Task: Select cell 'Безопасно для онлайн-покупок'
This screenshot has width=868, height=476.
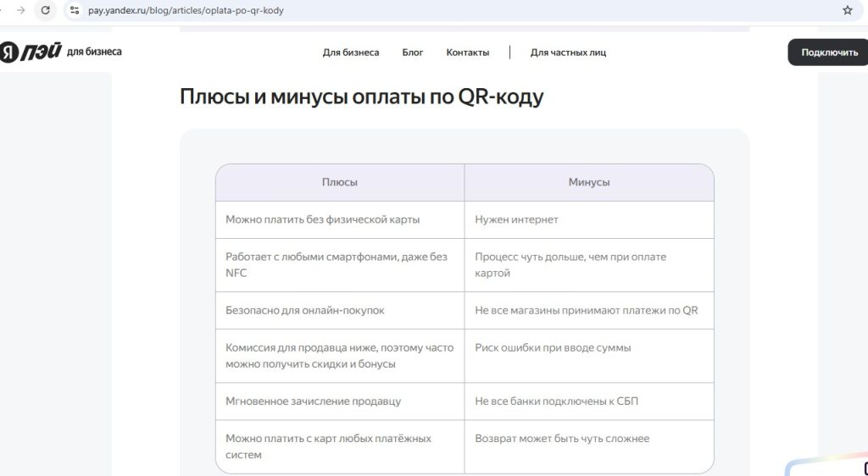Action: (x=340, y=310)
